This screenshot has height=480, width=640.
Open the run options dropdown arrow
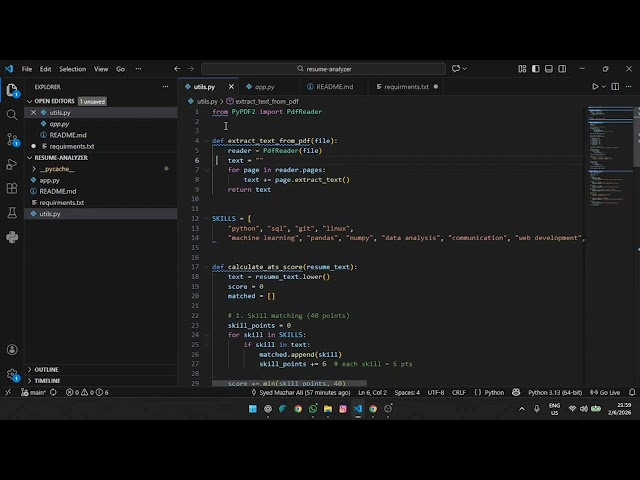pos(604,87)
